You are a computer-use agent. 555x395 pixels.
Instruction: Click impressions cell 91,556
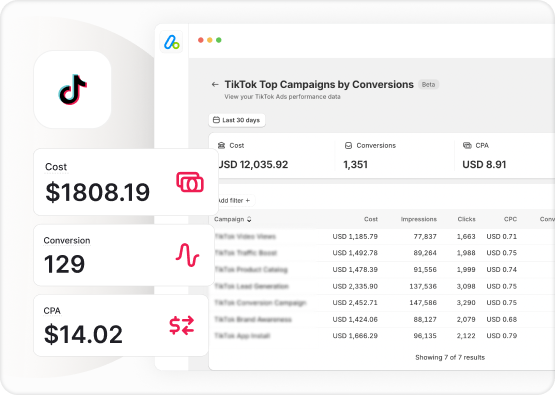pyautogui.click(x=425, y=269)
